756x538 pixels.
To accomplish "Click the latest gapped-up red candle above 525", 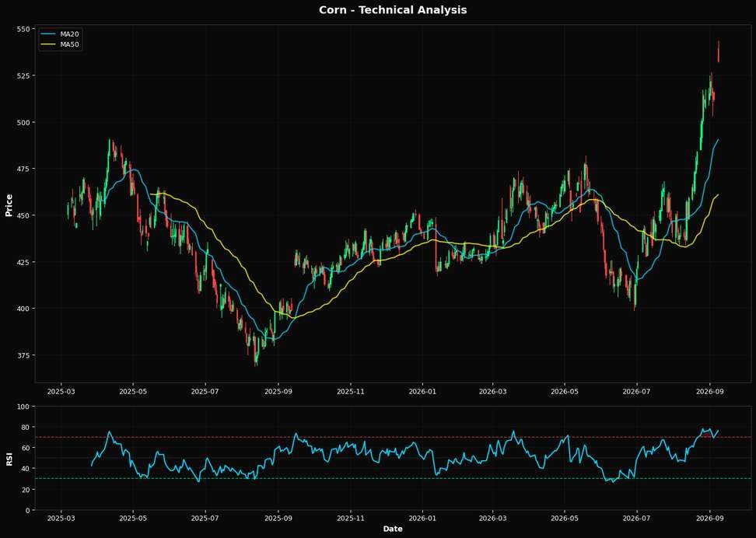I will coord(719,51).
